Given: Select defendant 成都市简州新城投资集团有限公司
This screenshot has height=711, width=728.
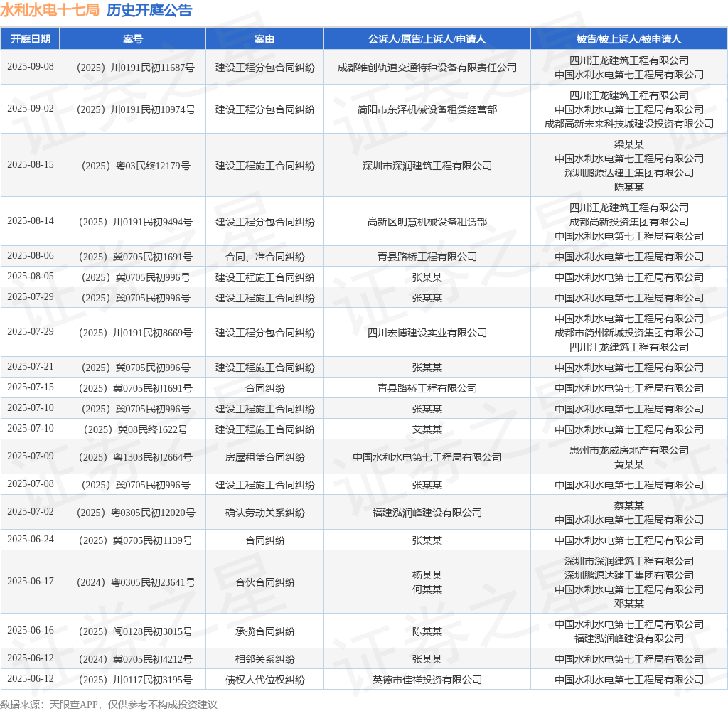Looking at the screenshot, I should point(628,333).
